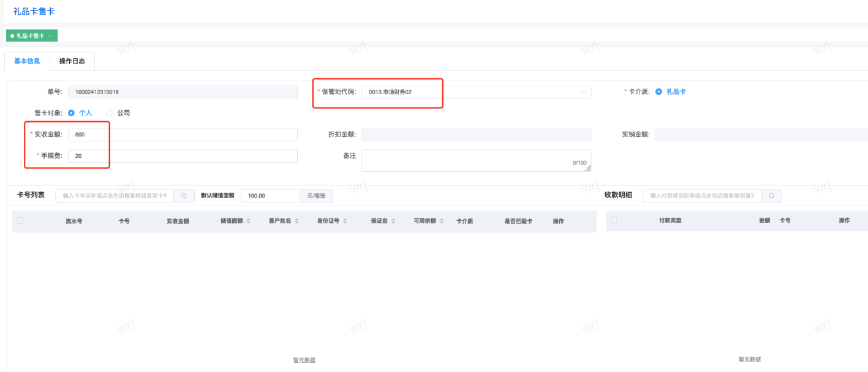Sort by 身份证号 column

coord(345,221)
